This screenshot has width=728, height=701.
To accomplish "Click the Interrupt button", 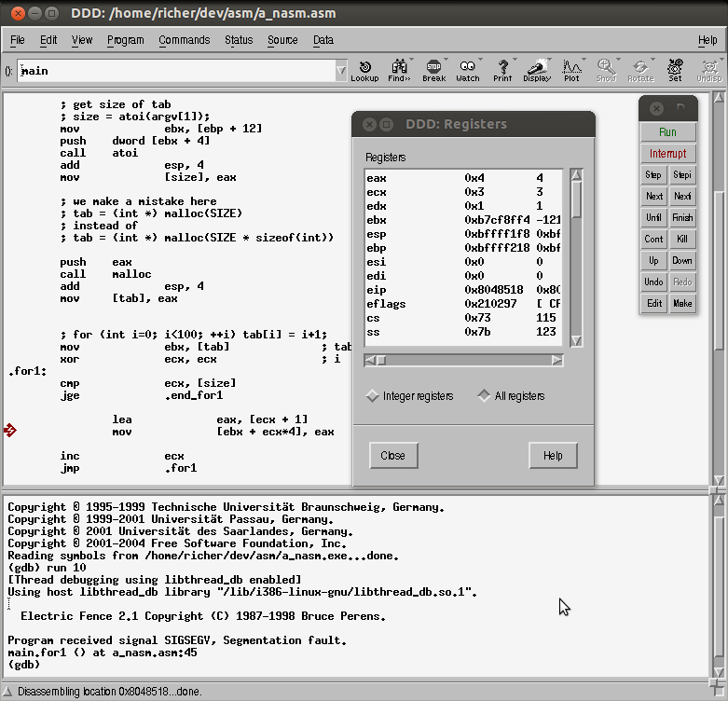I will 668,154.
